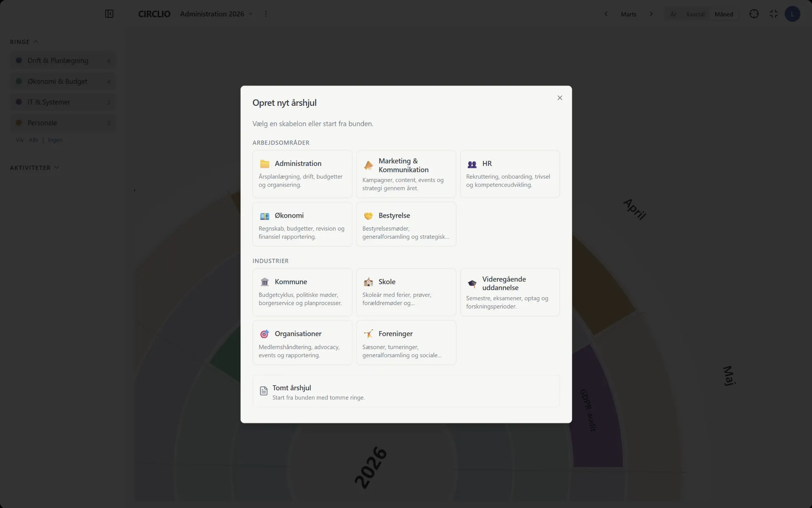Click the Kommune building icon
The height and width of the screenshot is (508, 812).
(x=265, y=282)
